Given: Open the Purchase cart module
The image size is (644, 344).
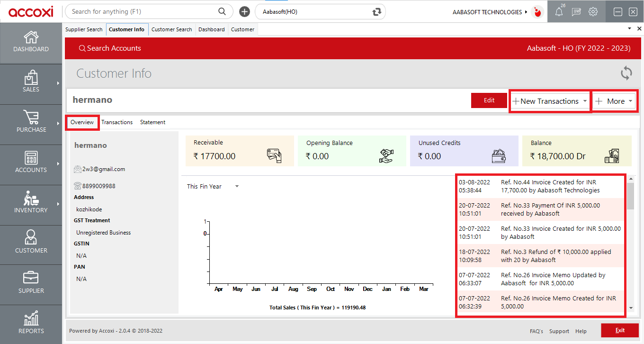Looking at the screenshot, I should pyautogui.click(x=31, y=122).
